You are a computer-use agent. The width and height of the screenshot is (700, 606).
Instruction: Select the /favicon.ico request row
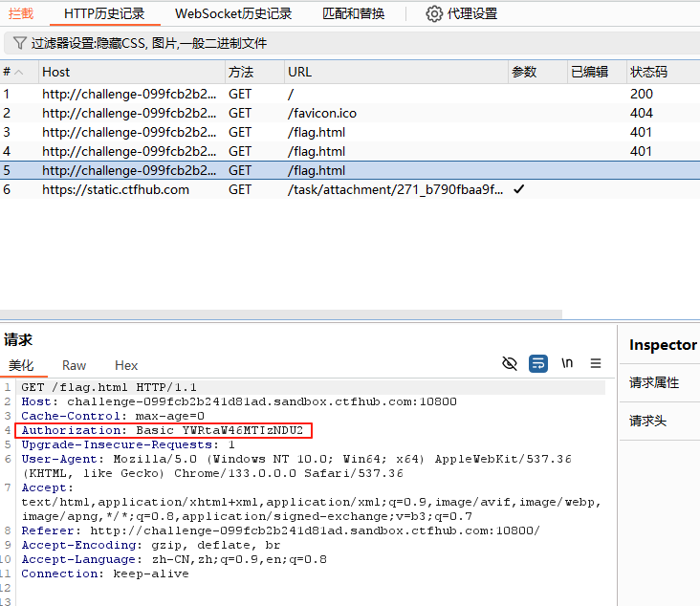click(350, 114)
